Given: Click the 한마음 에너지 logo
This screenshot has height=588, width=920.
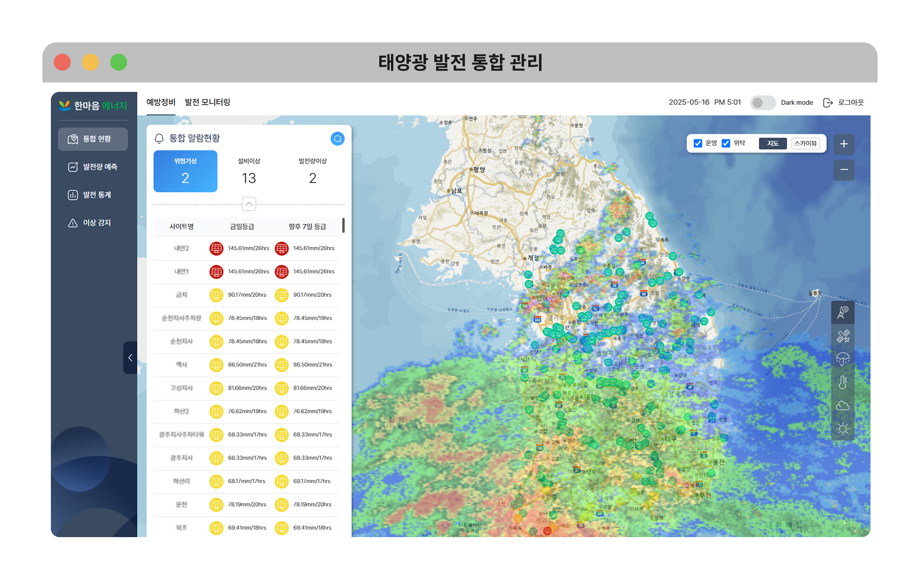Looking at the screenshot, I should click(x=93, y=106).
